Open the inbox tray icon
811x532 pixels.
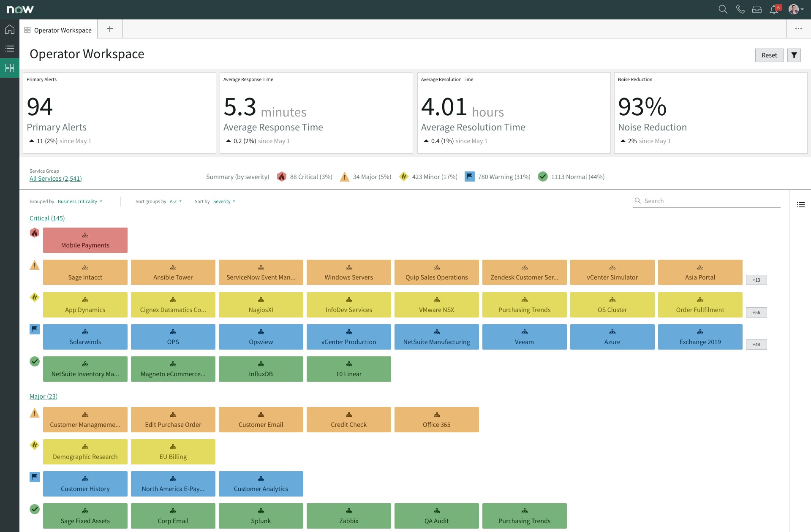tap(757, 9)
